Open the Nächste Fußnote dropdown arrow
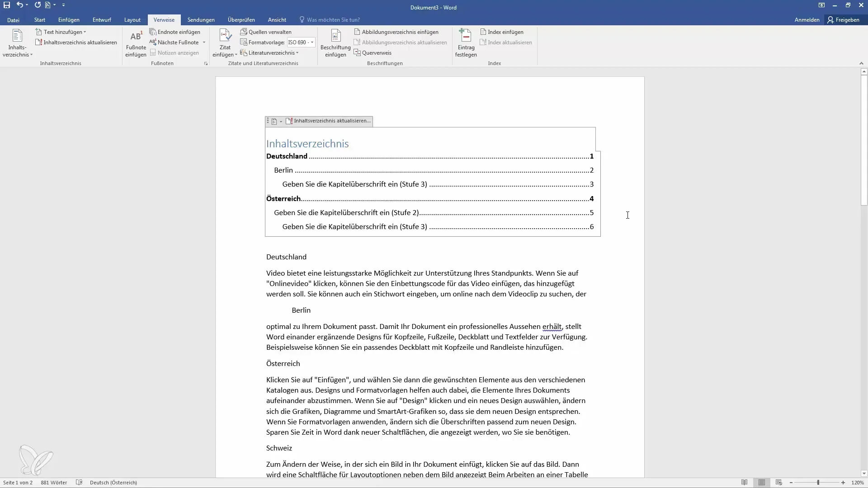This screenshot has width=868, height=488. tap(204, 42)
